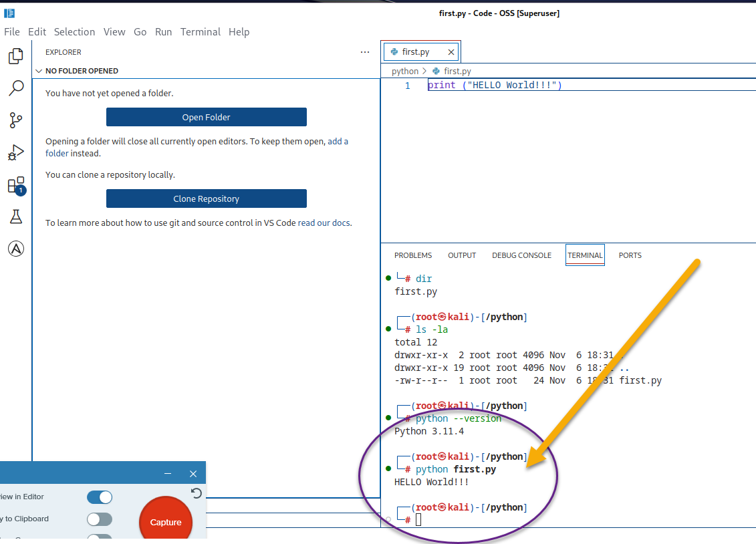The image size is (756, 544).
Task: Open the Extensions view with badge
Action: pyautogui.click(x=17, y=185)
